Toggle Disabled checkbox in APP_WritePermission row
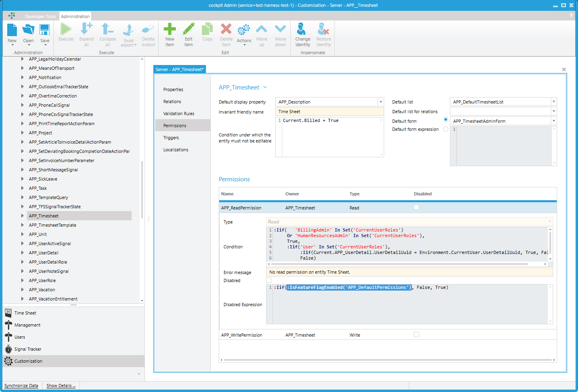Screen dimensions: 578x392 point(416,335)
